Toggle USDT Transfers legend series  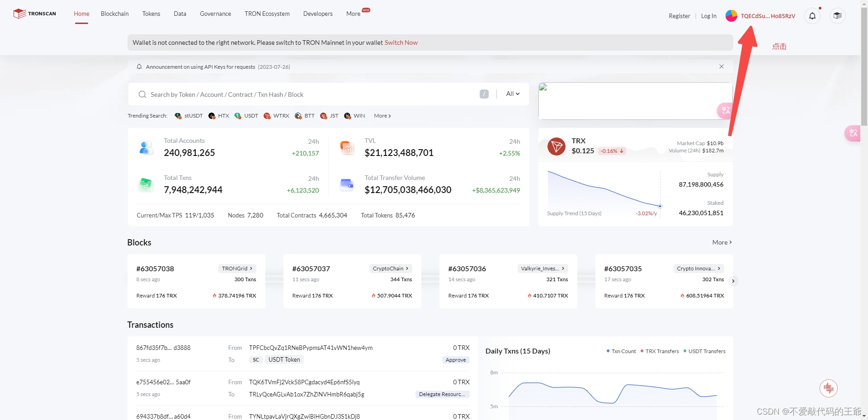coord(704,351)
